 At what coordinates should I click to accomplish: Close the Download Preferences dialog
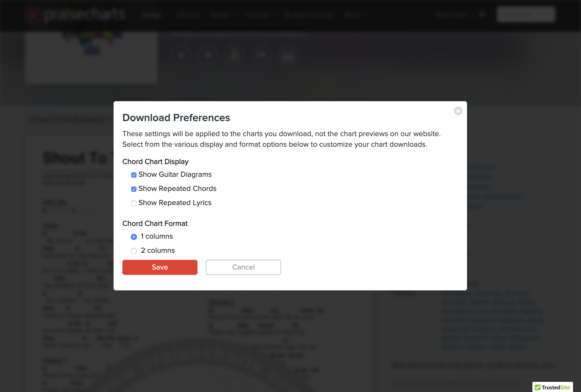click(x=458, y=111)
